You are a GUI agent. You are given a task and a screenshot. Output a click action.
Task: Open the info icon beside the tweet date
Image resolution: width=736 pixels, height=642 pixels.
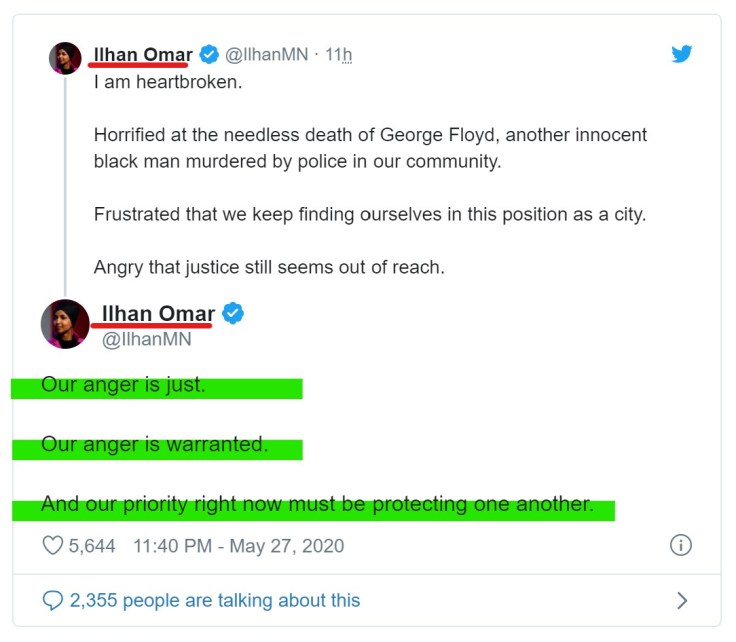pos(680,546)
